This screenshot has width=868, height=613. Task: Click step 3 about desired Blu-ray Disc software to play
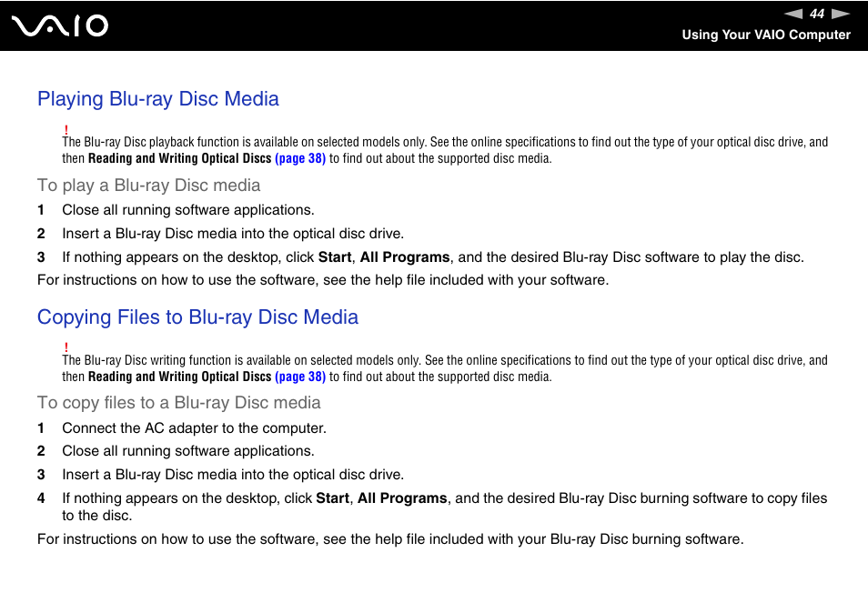pyautogui.click(x=433, y=257)
